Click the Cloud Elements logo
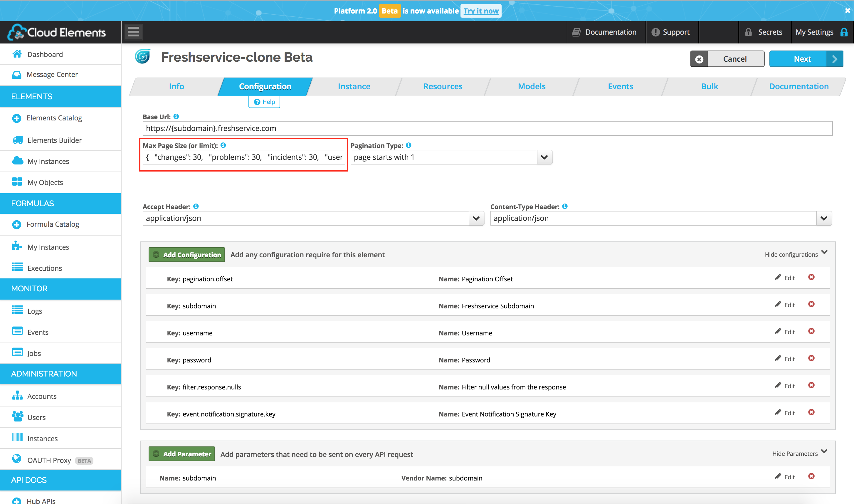This screenshot has width=854, height=504. coord(57,32)
